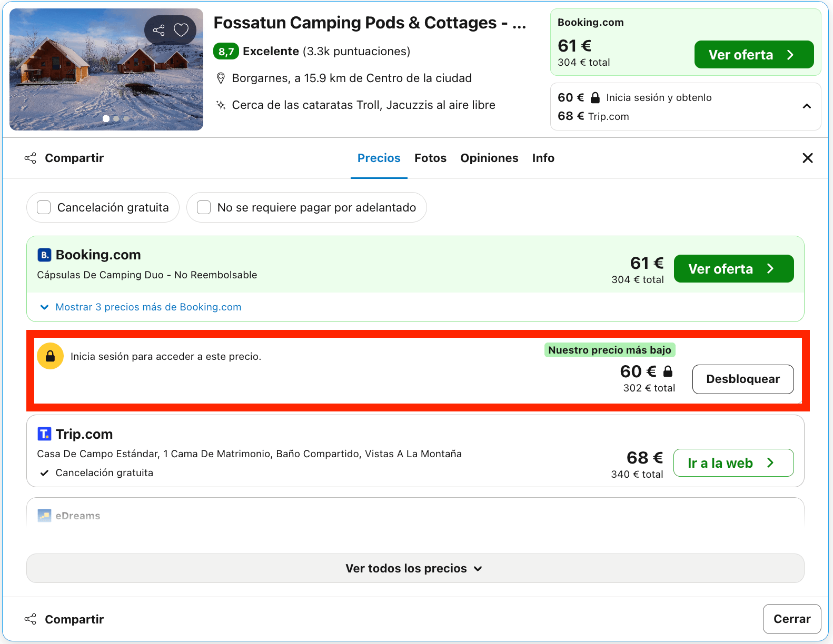Open the Opiniones tab

489,158
